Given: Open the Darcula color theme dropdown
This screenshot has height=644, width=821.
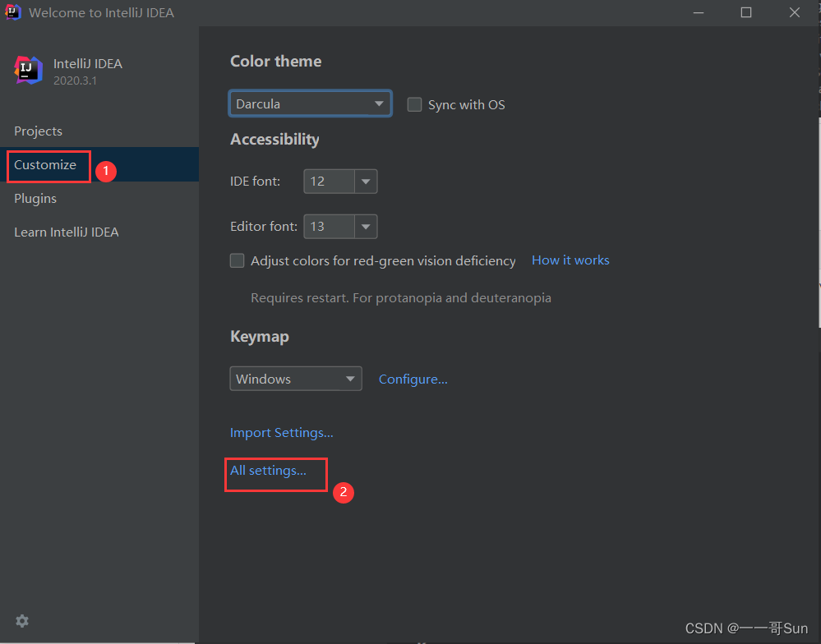Looking at the screenshot, I should [311, 103].
